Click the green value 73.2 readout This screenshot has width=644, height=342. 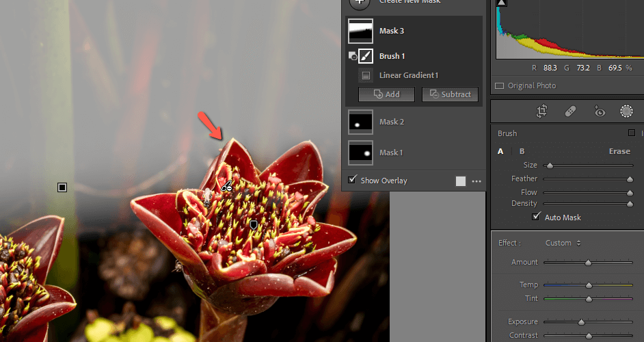(x=582, y=68)
